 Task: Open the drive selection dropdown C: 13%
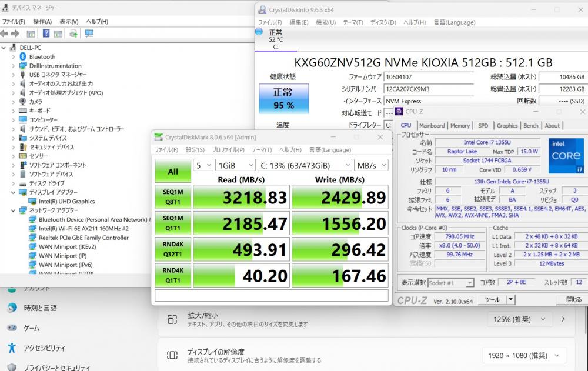pyautogui.click(x=305, y=165)
